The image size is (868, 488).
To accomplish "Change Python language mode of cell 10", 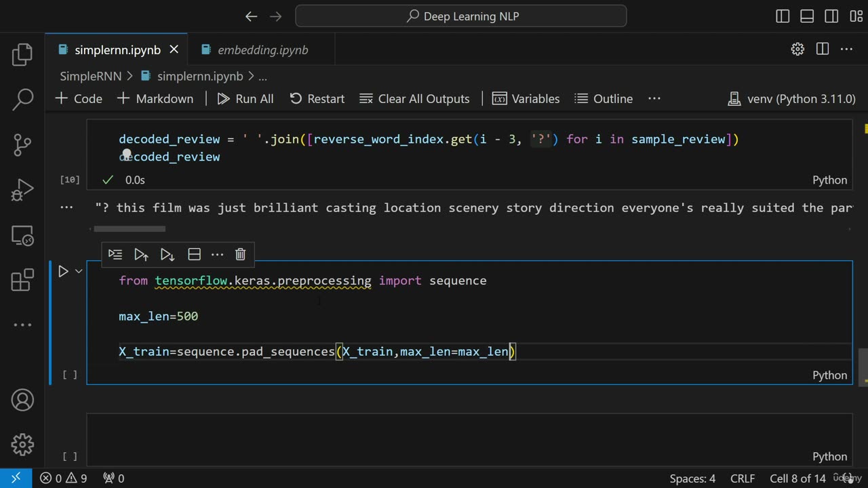I will pos(829,180).
